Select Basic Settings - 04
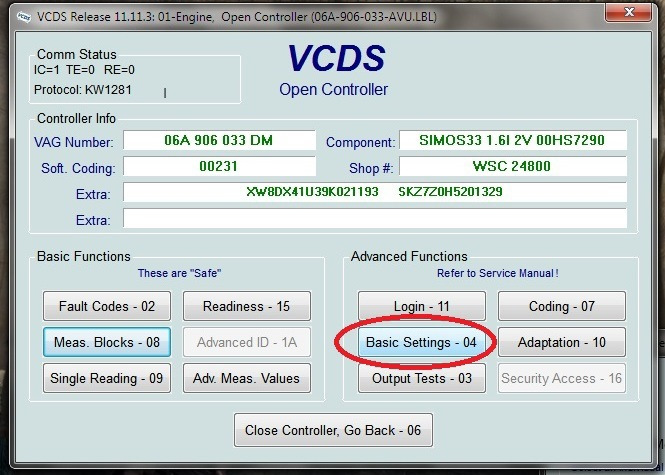Image resolution: width=665 pixels, height=475 pixels. (x=422, y=342)
